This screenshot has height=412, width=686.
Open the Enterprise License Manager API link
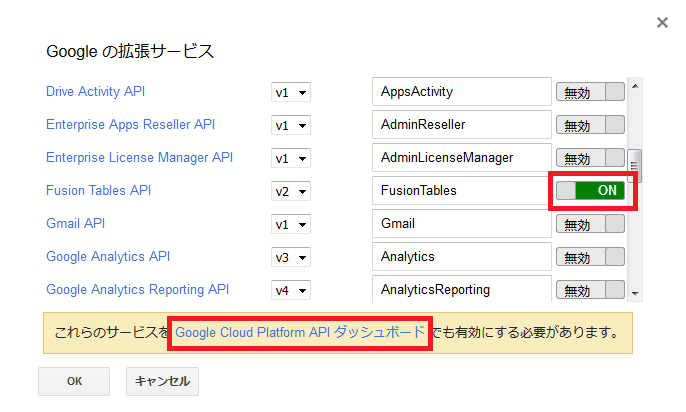click(140, 157)
